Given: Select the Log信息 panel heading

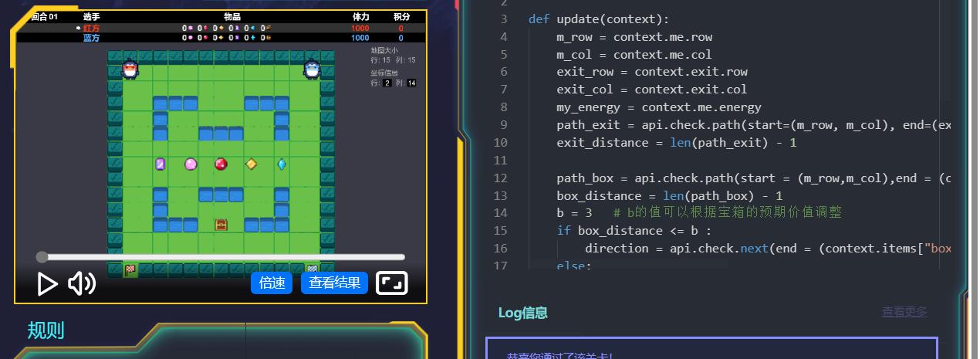Looking at the screenshot, I should coord(522,313).
